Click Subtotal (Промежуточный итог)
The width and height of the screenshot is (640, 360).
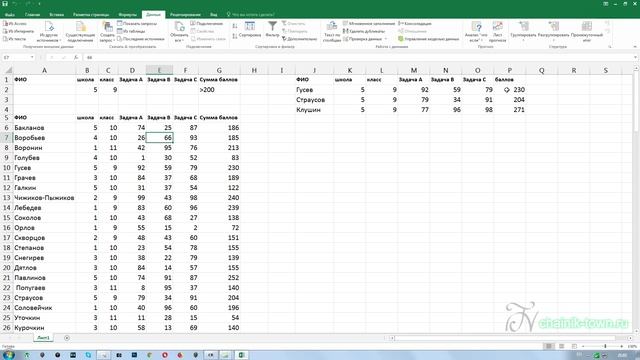(x=587, y=32)
